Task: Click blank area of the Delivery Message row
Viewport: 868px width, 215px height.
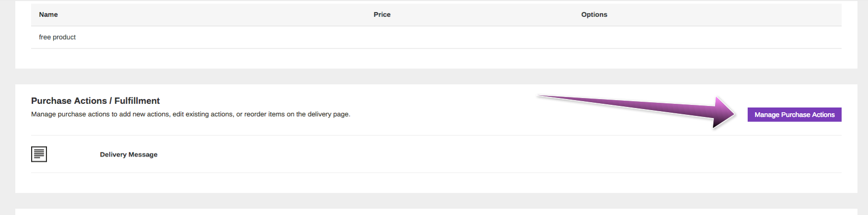Action: click(x=475, y=154)
